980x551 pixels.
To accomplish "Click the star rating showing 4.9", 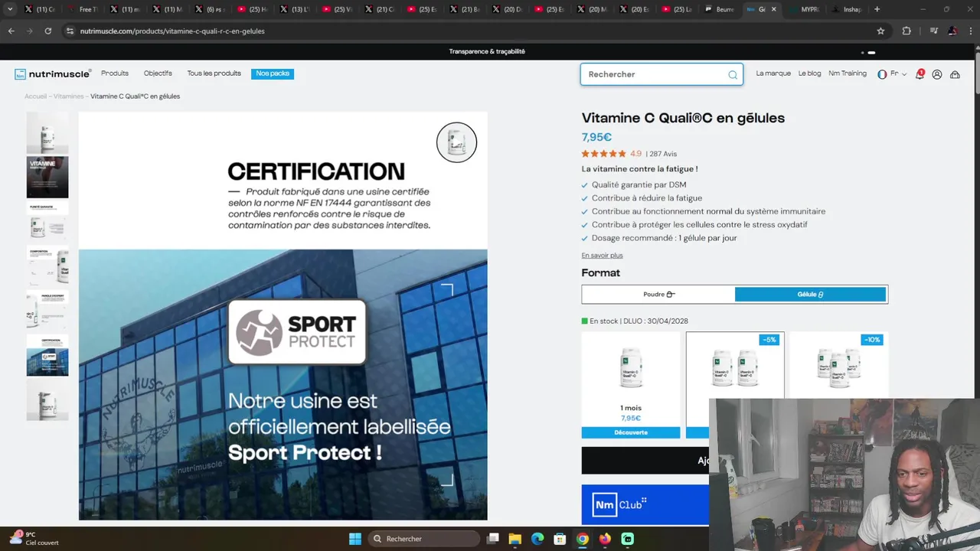I will coord(612,154).
